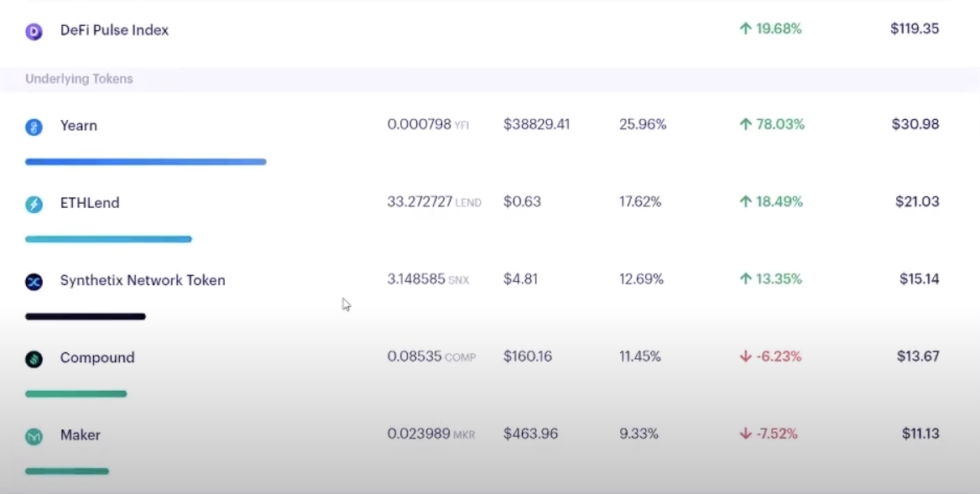
Task: Click the red down arrow beside -7.52%
Action: (745, 434)
